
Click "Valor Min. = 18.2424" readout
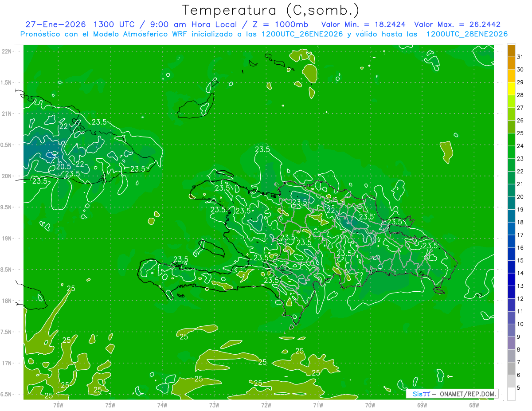pos(363,24)
